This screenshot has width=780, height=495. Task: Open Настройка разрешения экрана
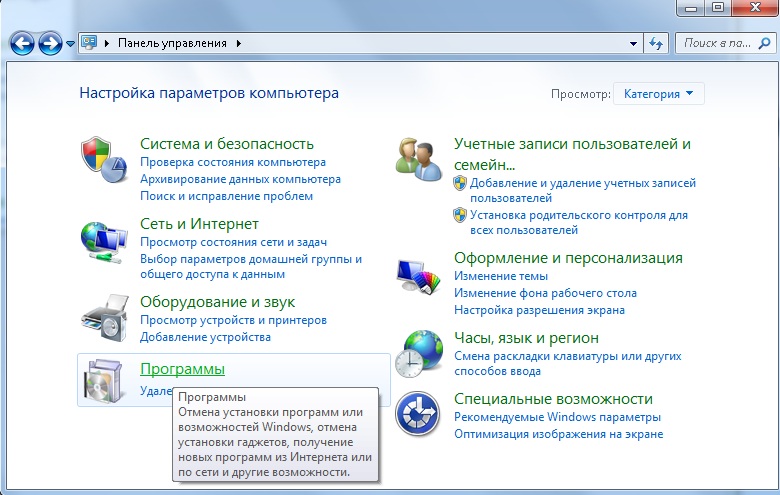539,309
